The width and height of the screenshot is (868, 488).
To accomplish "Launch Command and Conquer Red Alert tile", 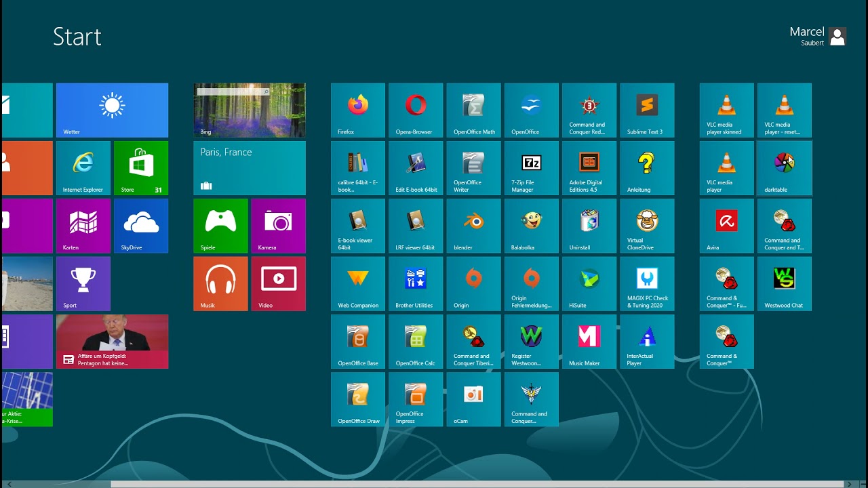I will pyautogui.click(x=589, y=110).
